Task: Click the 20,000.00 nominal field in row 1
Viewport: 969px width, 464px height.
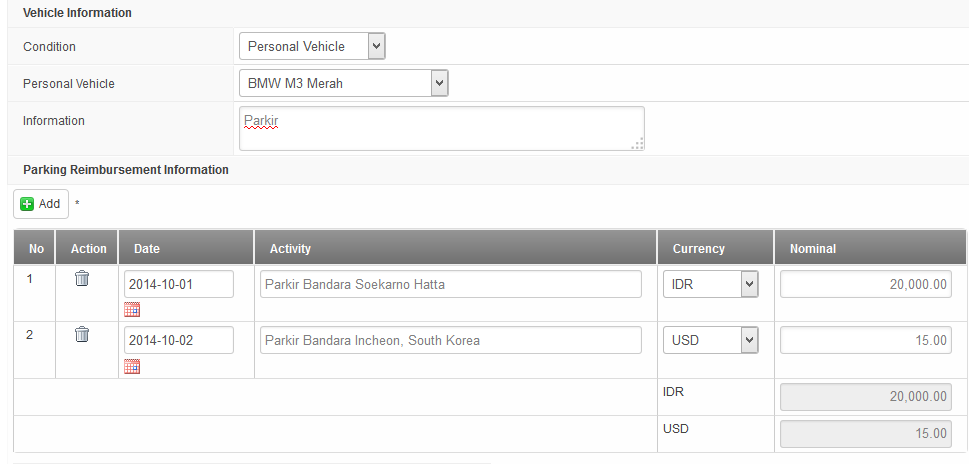Action: coord(866,284)
